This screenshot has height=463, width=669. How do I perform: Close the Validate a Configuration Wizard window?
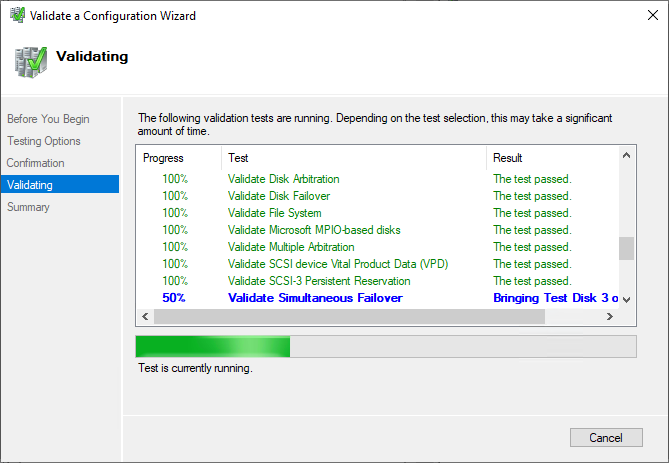coord(645,16)
